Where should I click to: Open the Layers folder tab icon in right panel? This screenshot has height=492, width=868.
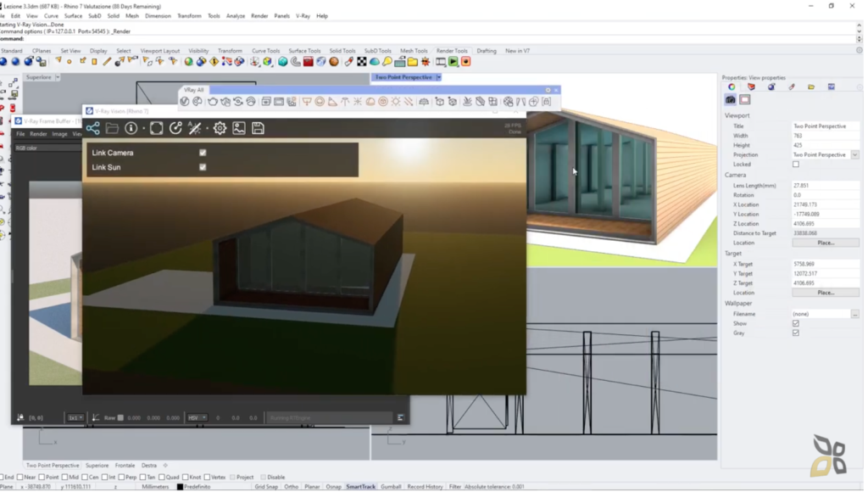pos(811,87)
